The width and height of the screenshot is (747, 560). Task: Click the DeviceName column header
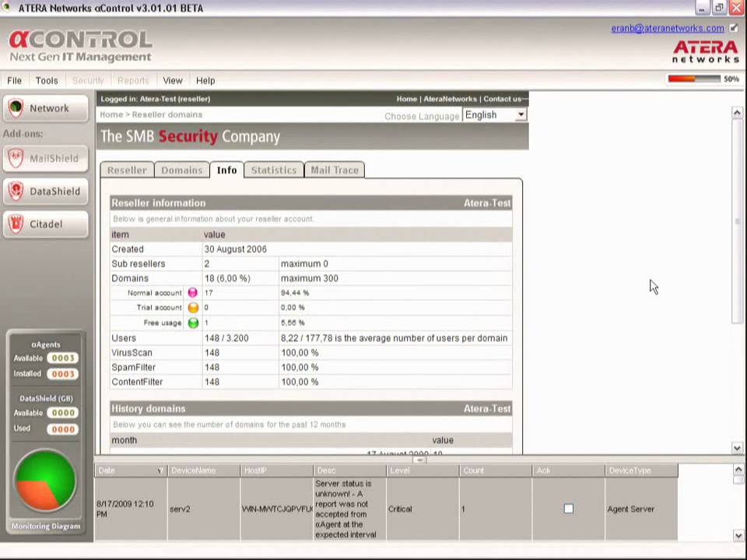(204, 471)
